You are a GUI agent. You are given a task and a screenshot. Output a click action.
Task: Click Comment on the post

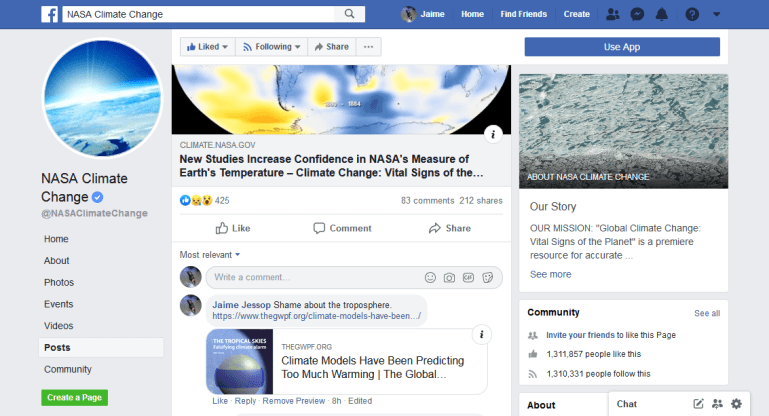(x=342, y=228)
